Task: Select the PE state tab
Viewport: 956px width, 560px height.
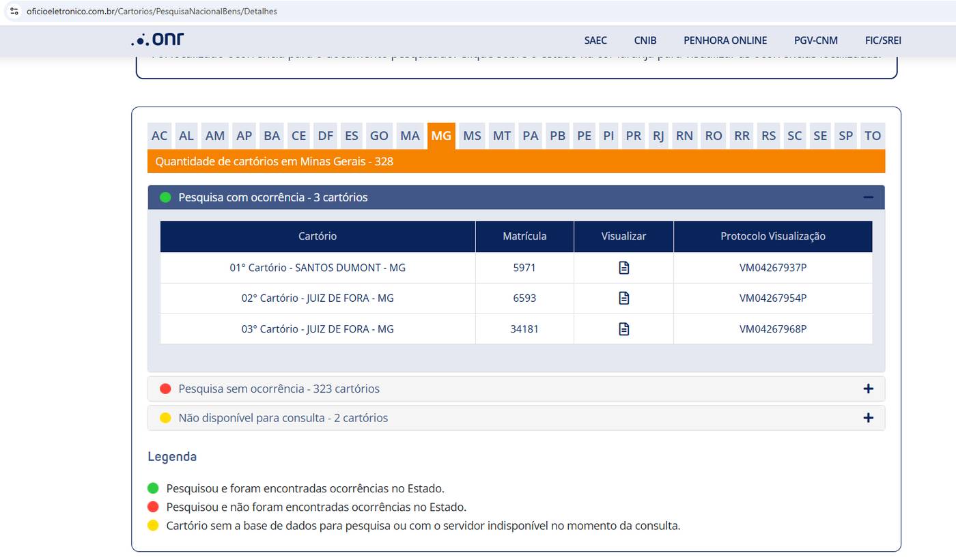Action: pyautogui.click(x=585, y=136)
